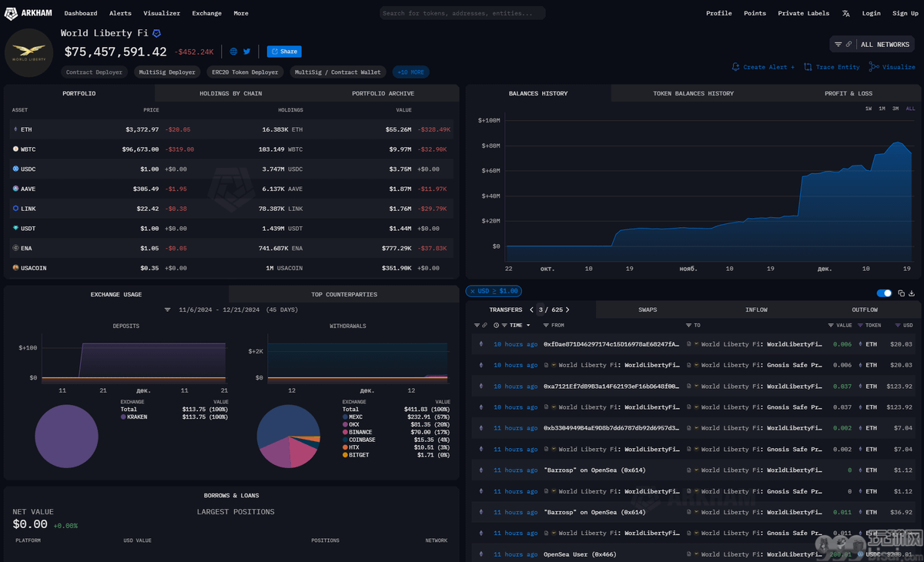Click the Visualize graph icon

874,67
